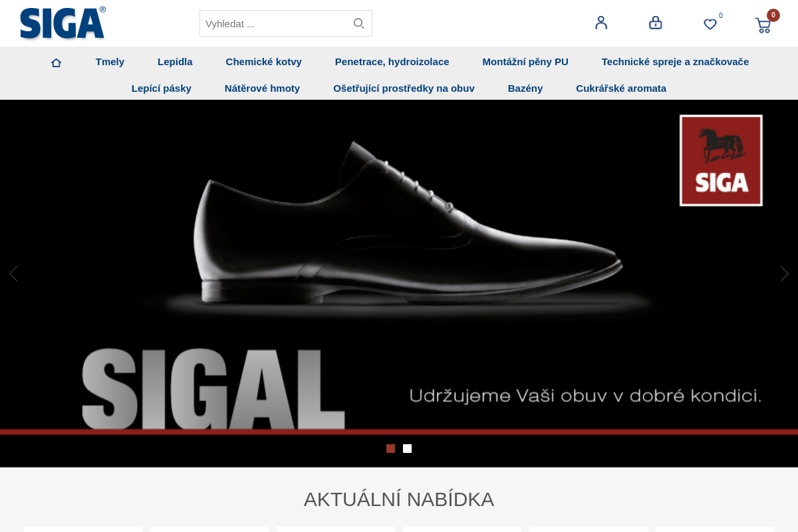Click the SIGA logo
Viewport: 798px width, 532px height.
[x=63, y=24]
